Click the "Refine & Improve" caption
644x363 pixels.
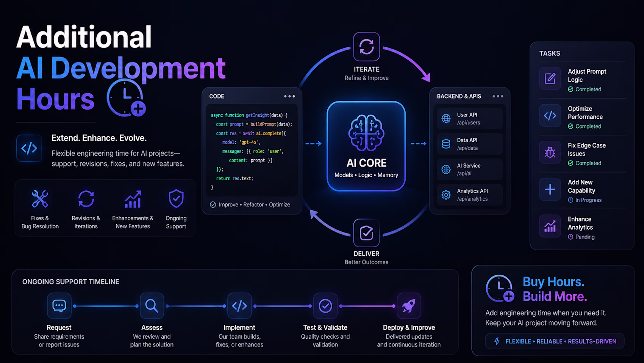pos(367,78)
